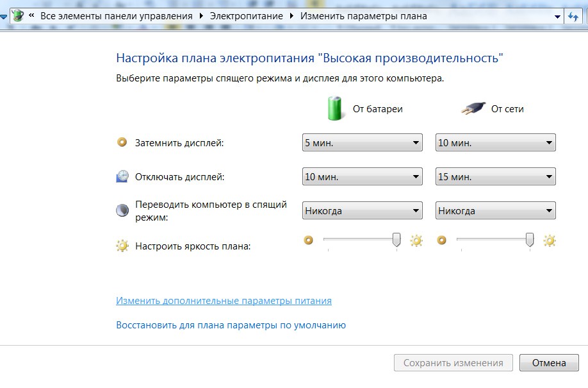
Task: Click bright sun icon of battery slider
Action: tap(416, 241)
